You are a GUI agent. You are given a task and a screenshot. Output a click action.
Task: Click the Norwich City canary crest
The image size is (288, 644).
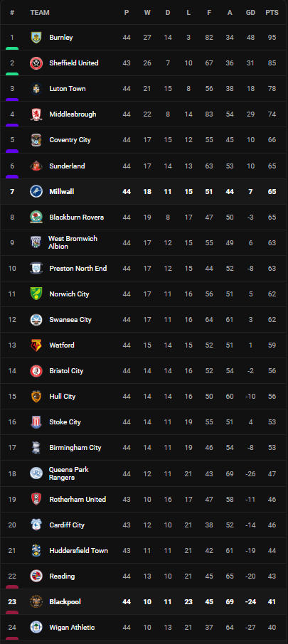36,294
